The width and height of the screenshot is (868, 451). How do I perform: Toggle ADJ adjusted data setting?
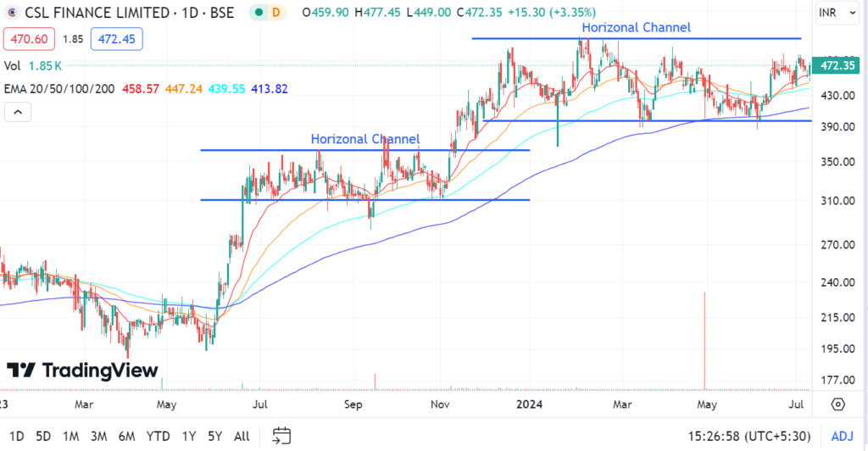click(842, 436)
